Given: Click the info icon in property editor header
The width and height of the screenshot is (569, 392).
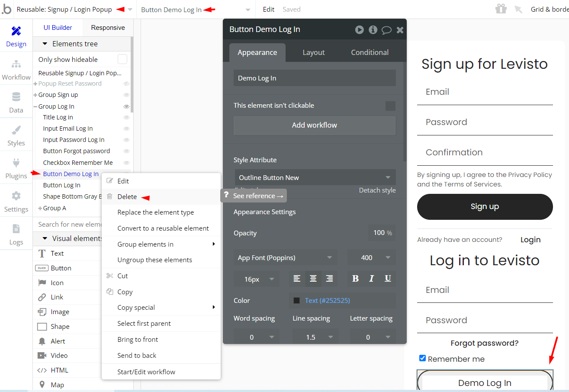Looking at the screenshot, I should 373,29.
